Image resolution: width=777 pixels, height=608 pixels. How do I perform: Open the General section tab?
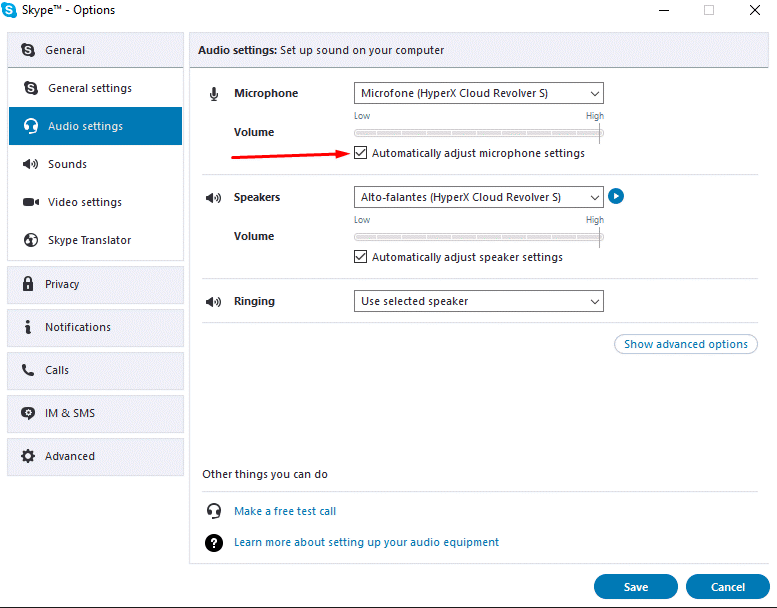tap(95, 50)
